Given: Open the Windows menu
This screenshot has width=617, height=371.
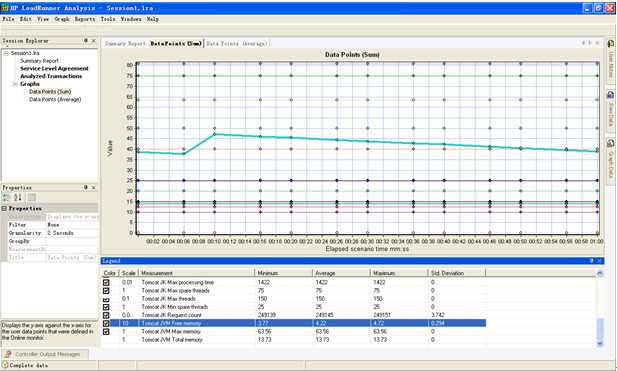Looking at the screenshot, I should point(131,19).
